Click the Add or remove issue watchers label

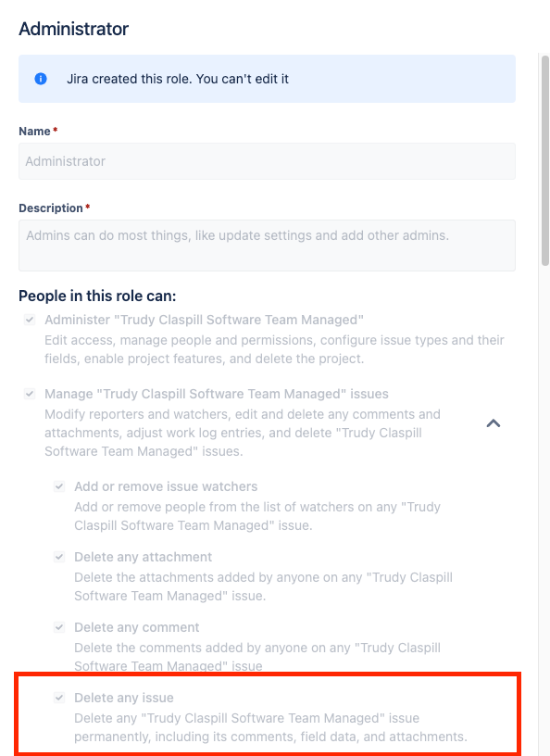166,486
